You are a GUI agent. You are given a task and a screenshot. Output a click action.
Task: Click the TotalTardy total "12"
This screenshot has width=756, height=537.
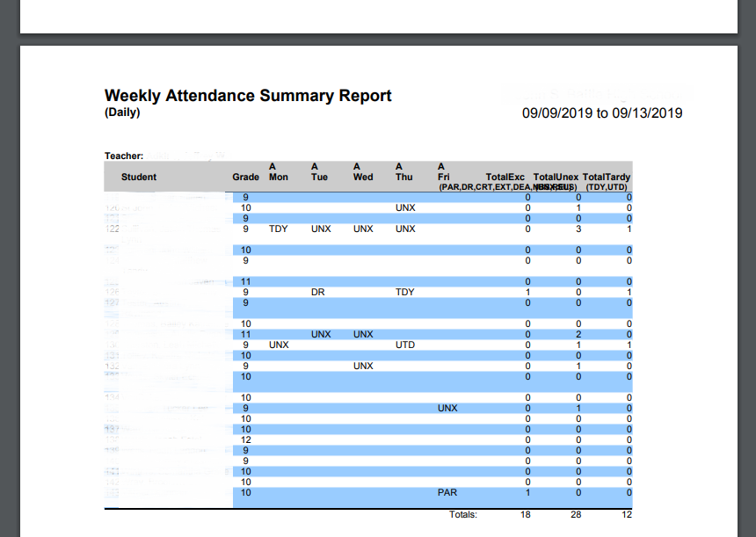tap(626, 515)
